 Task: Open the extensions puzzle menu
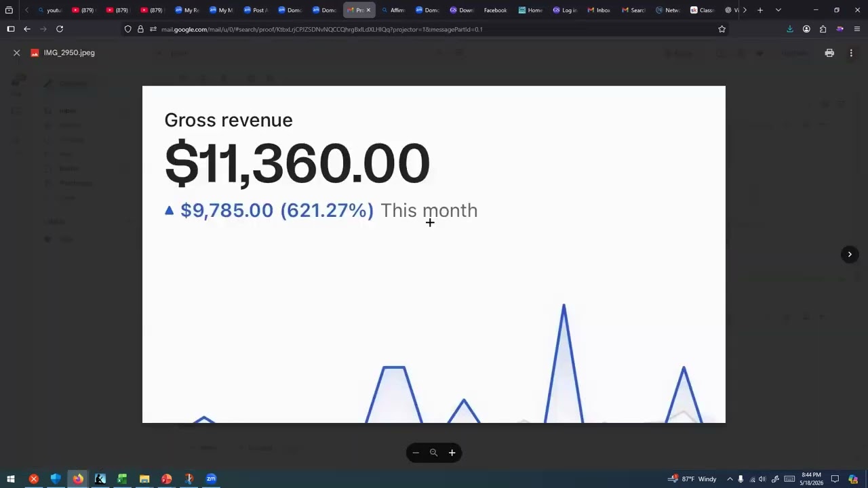pyautogui.click(x=823, y=29)
